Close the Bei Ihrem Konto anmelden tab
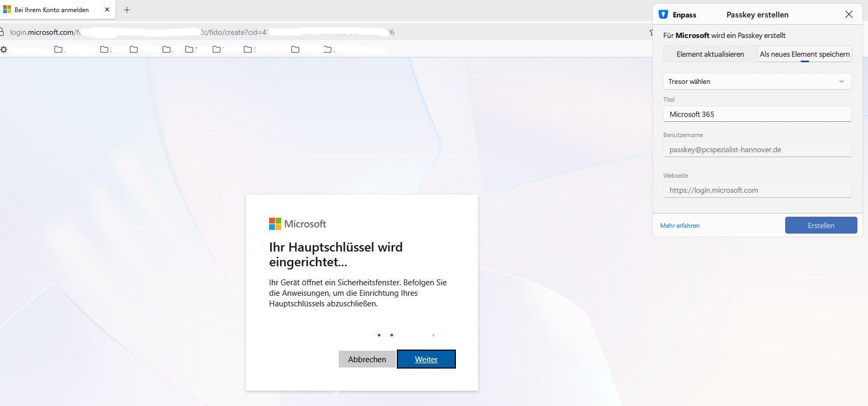 pyautogui.click(x=107, y=10)
